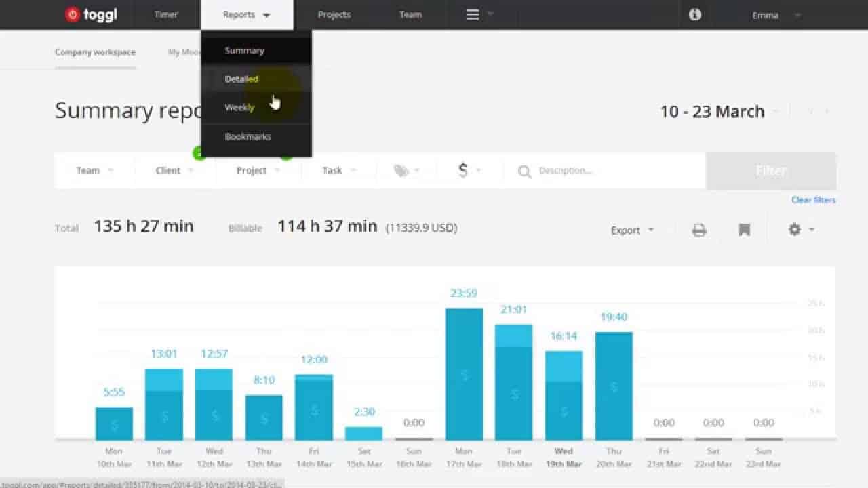The width and height of the screenshot is (868, 488).
Task: Select Detailed from the Reports menu
Action: [241, 79]
